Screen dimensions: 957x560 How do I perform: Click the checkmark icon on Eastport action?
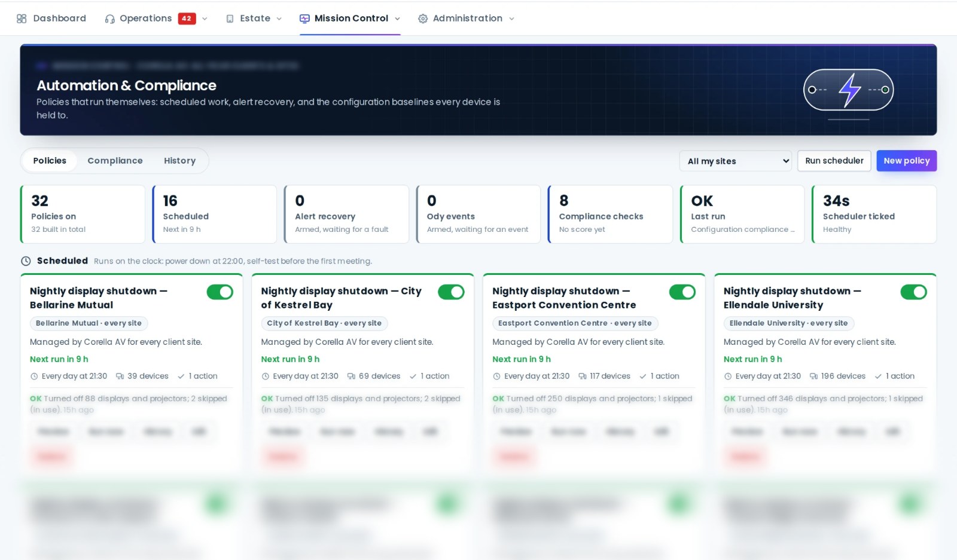[x=643, y=377]
